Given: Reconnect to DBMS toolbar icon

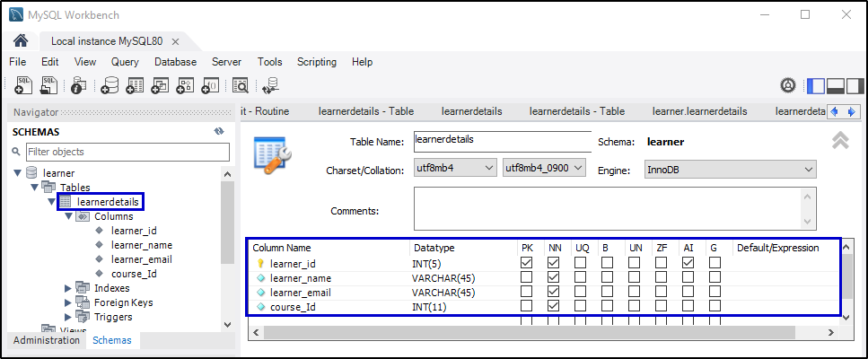Looking at the screenshot, I should [x=271, y=84].
